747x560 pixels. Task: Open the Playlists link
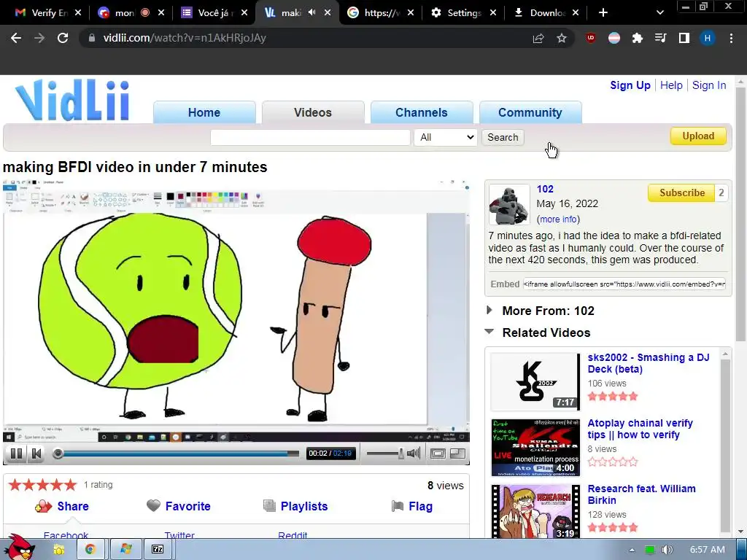[x=304, y=506]
